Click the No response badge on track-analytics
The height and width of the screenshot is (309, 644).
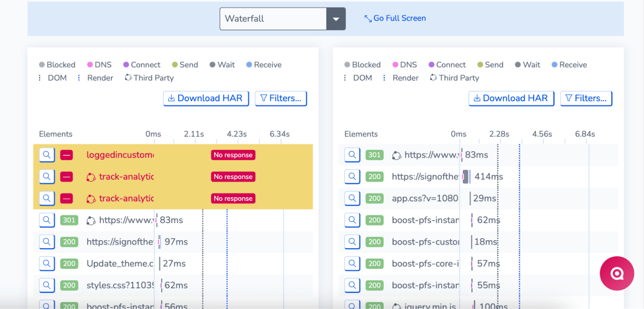pos(233,176)
